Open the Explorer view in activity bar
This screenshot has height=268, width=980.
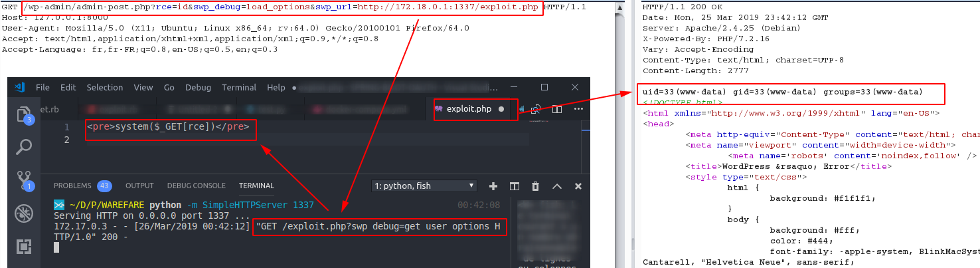[x=24, y=114]
